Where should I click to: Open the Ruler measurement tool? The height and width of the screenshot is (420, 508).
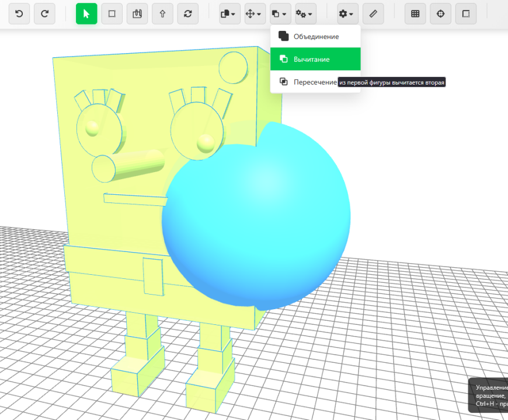point(373,13)
